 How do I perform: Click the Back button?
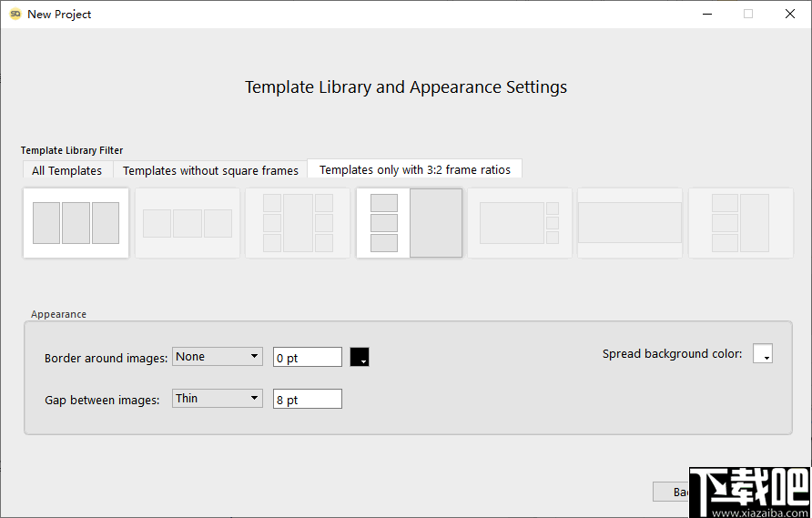672,492
